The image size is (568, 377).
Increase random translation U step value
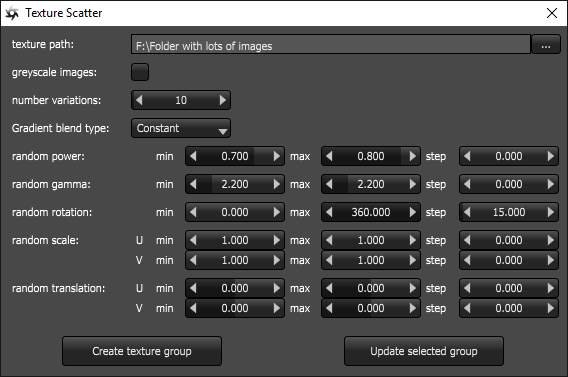coord(551,288)
